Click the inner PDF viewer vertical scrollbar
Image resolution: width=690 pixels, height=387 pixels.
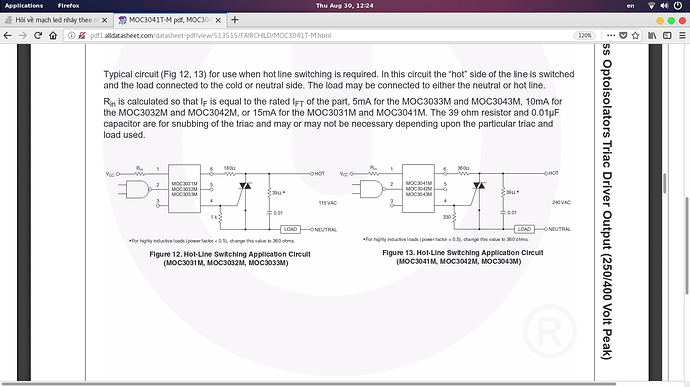(664, 184)
